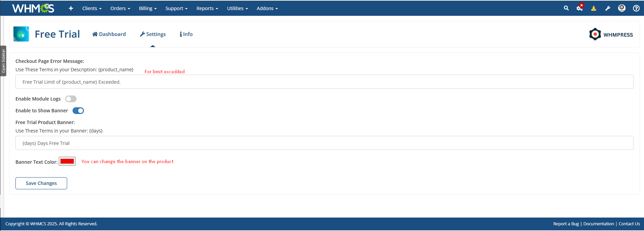
Task: Open the user account avatar icon
Action: 622,8
